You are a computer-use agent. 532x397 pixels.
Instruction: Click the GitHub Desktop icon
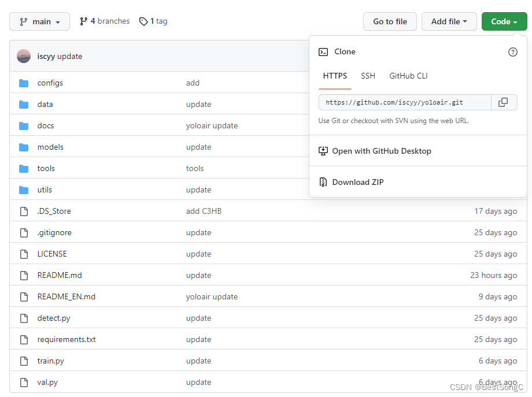click(x=323, y=151)
